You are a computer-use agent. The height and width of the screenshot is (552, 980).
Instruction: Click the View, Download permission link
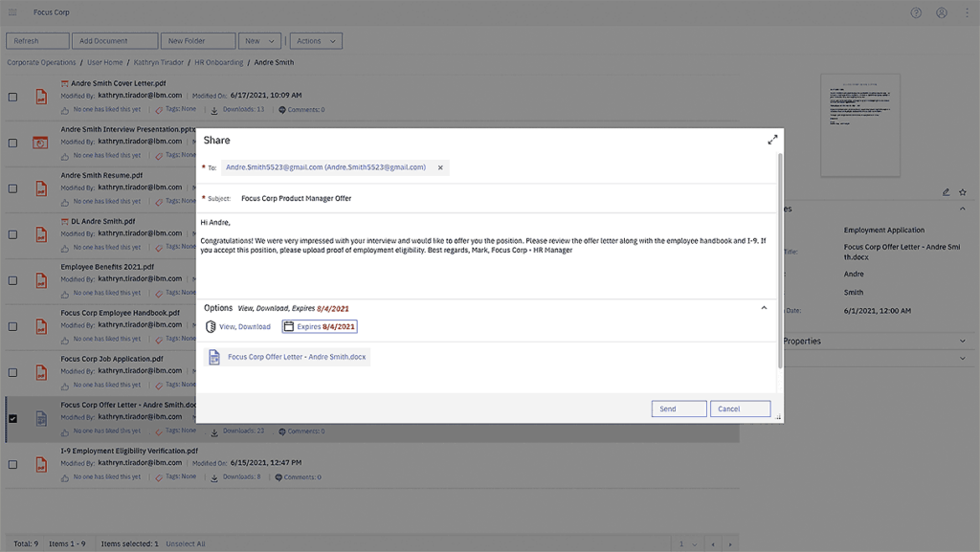click(245, 326)
